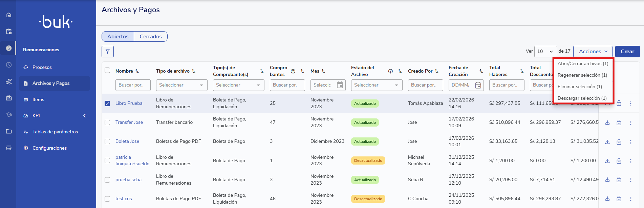Download the Transfer Jose file
Viewport: 644px width, 208px height.
[607, 122]
